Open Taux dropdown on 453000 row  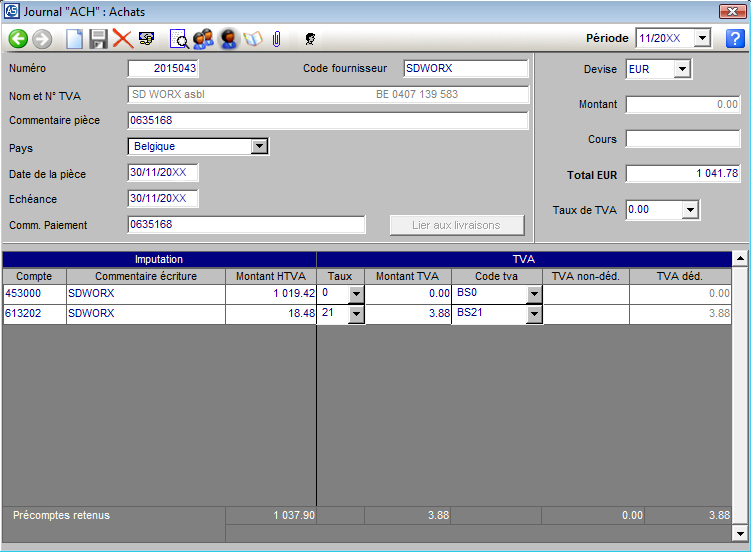pyautogui.click(x=356, y=294)
